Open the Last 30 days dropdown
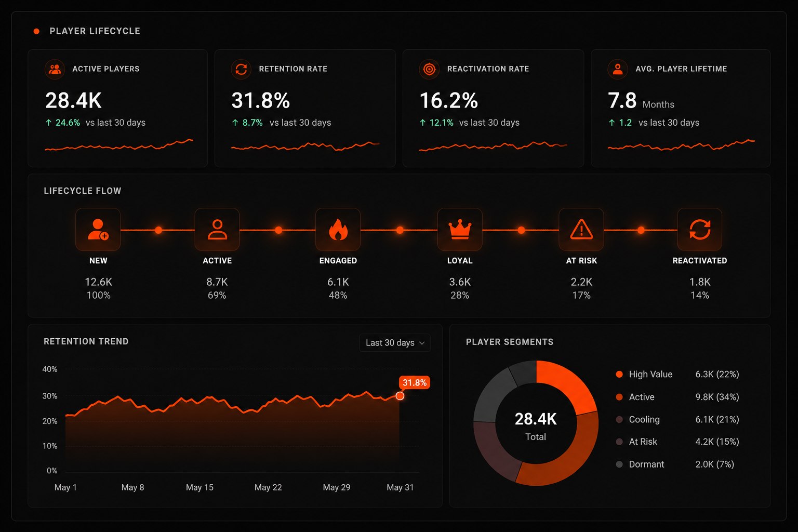This screenshot has height=532, width=798. [x=395, y=343]
